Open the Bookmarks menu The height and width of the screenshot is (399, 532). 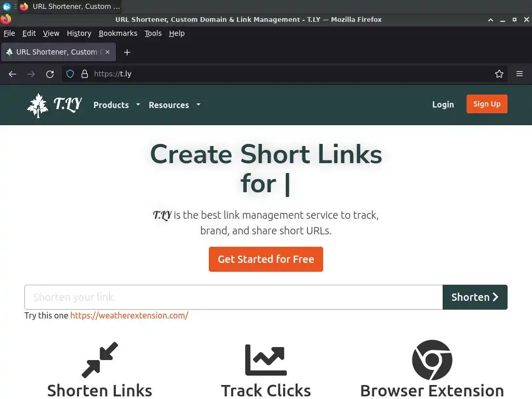pos(118,33)
